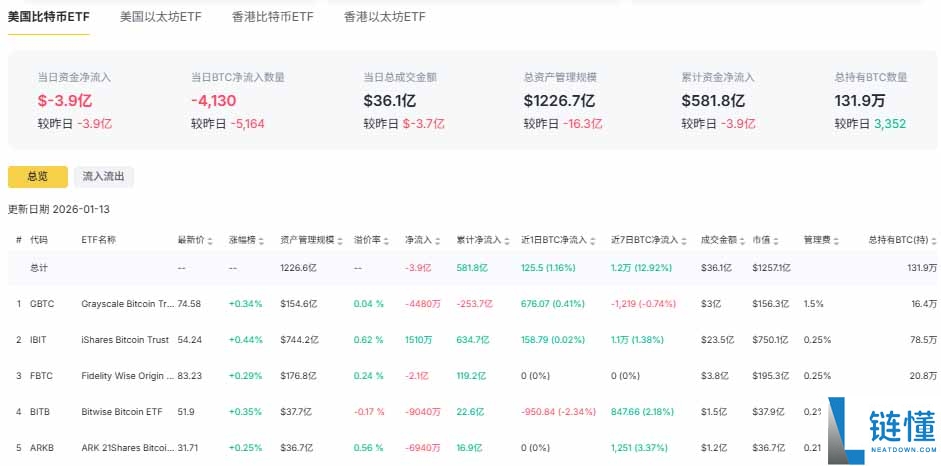Click the 总览 button

pos(38,177)
